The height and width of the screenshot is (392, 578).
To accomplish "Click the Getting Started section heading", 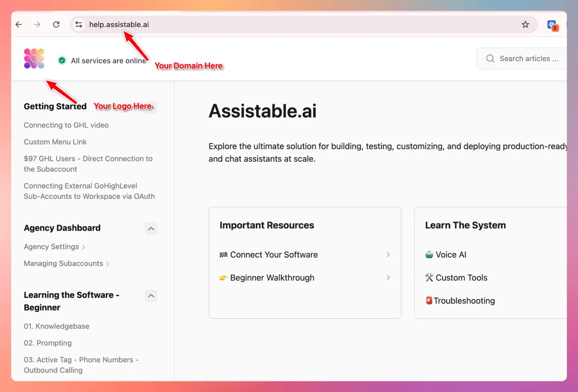I will [55, 106].
